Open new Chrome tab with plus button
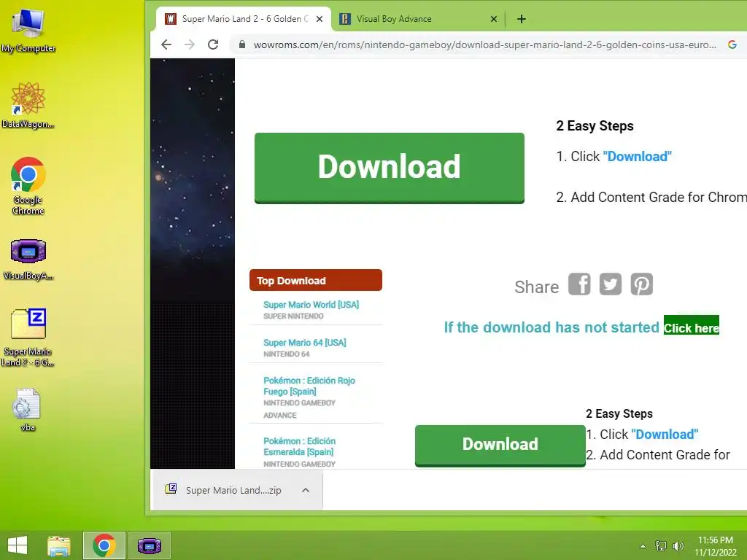The image size is (747, 560). click(522, 19)
